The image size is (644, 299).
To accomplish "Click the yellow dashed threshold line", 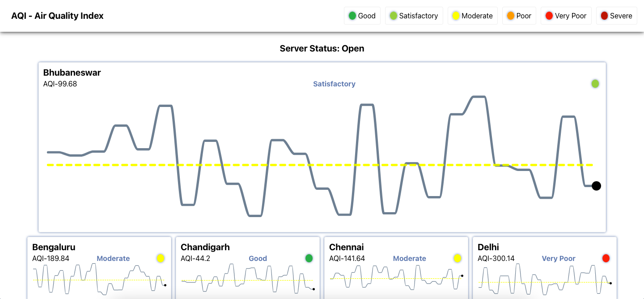I will (322, 165).
